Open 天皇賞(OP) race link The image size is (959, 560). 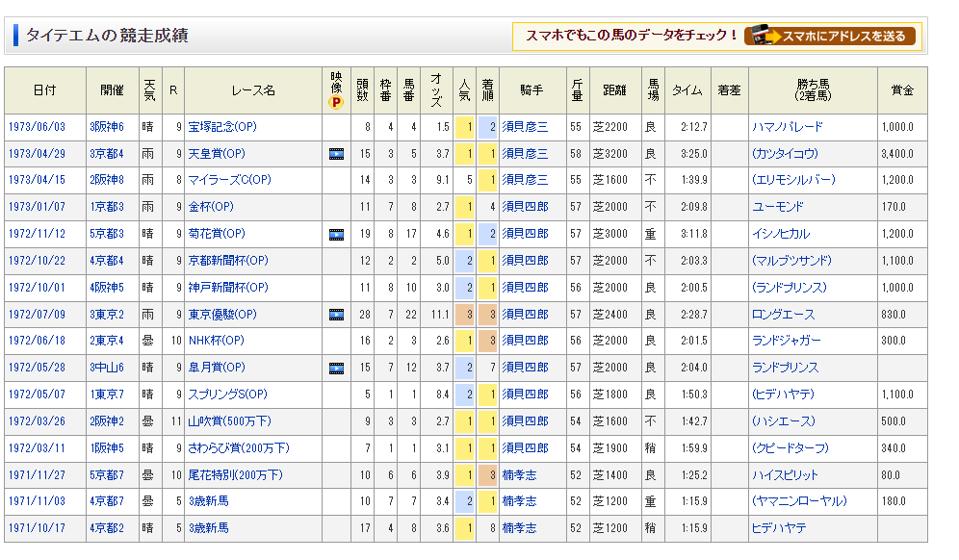click(217, 153)
